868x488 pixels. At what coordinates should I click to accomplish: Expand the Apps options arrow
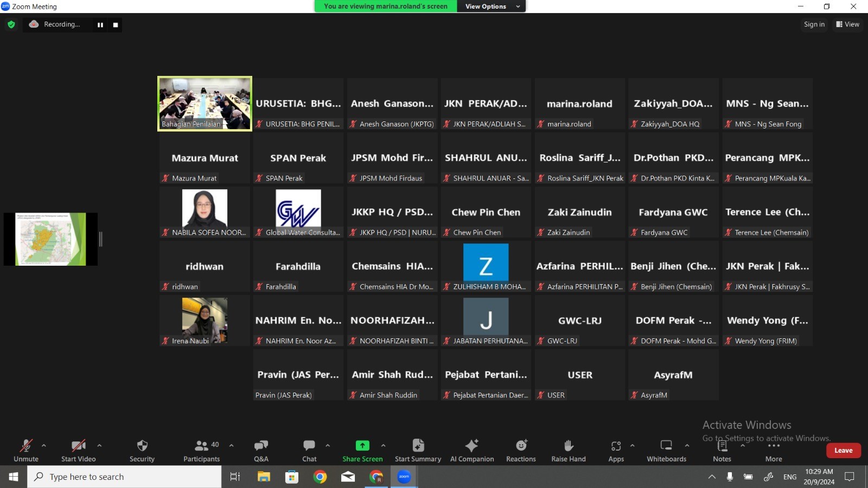click(x=632, y=446)
